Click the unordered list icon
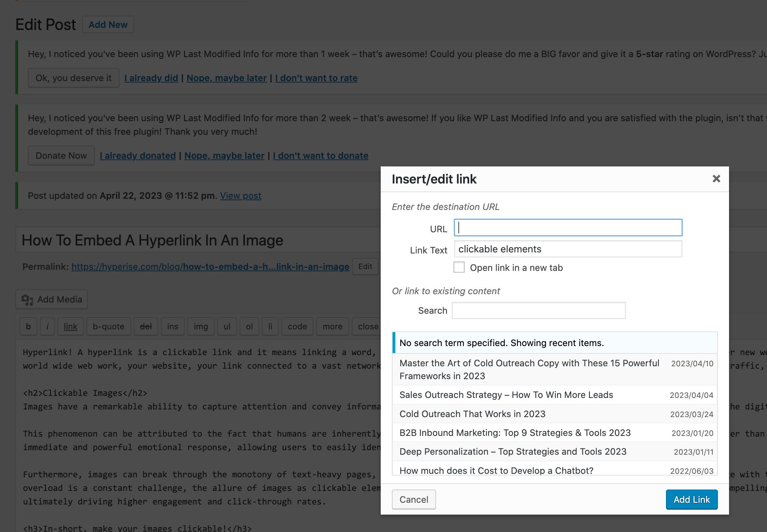 (227, 326)
